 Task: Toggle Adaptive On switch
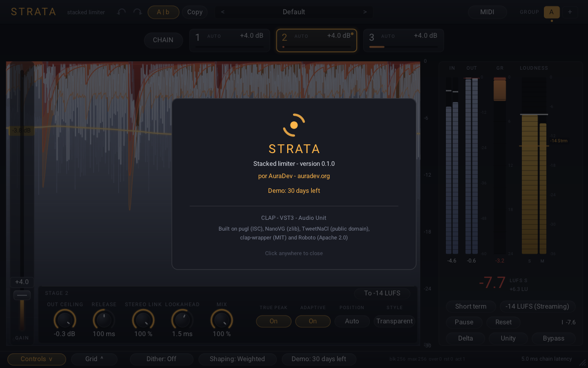click(x=313, y=321)
